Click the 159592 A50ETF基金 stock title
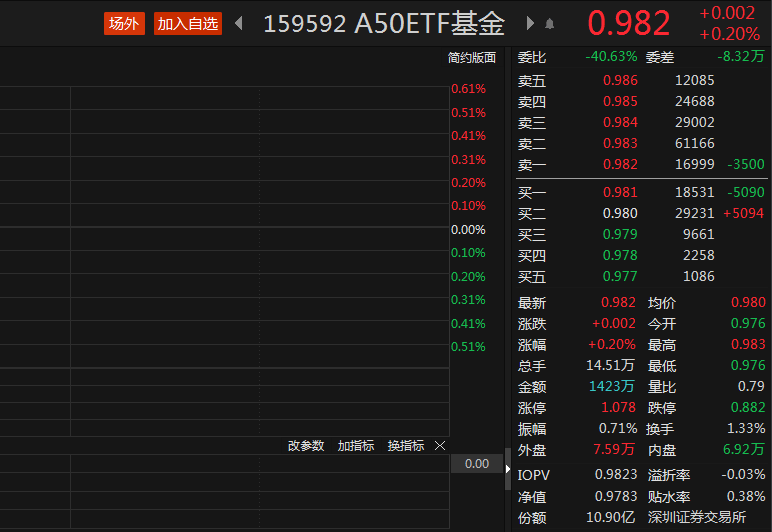The width and height of the screenshot is (772, 532). pyautogui.click(x=384, y=24)
